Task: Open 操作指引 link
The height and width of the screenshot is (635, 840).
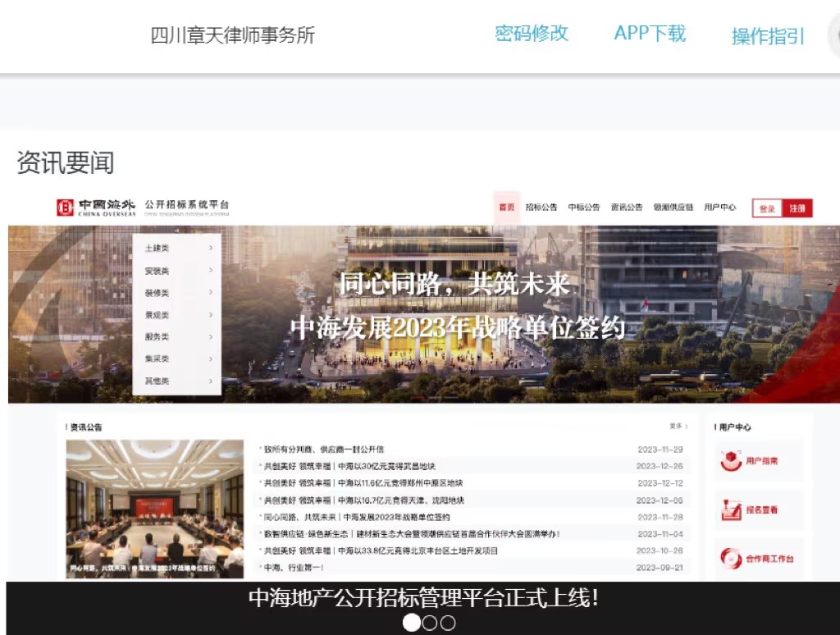Action: (x=768, y=36)
